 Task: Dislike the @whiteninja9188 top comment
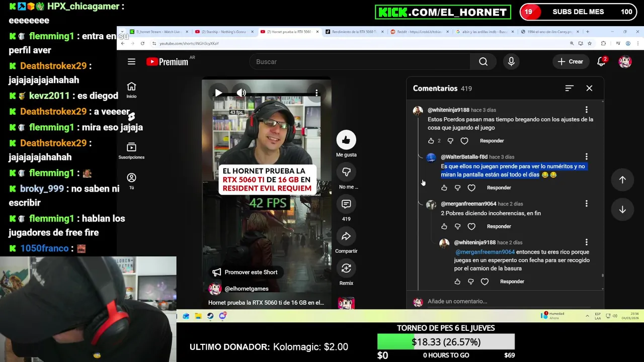click(450, 141)
